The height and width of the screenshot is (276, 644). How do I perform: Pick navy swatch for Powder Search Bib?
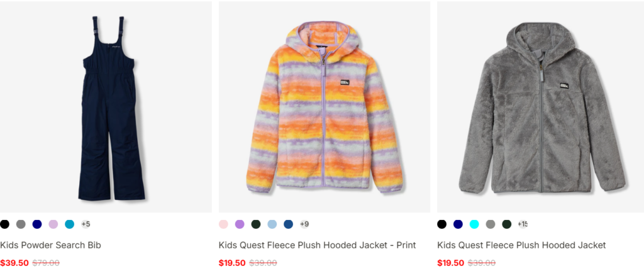(x=37, y=224)
